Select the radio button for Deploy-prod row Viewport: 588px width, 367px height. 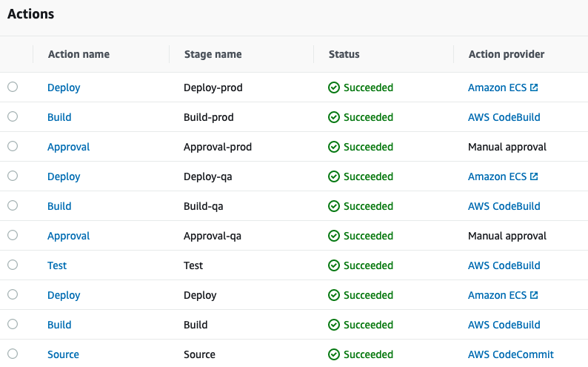13,87
